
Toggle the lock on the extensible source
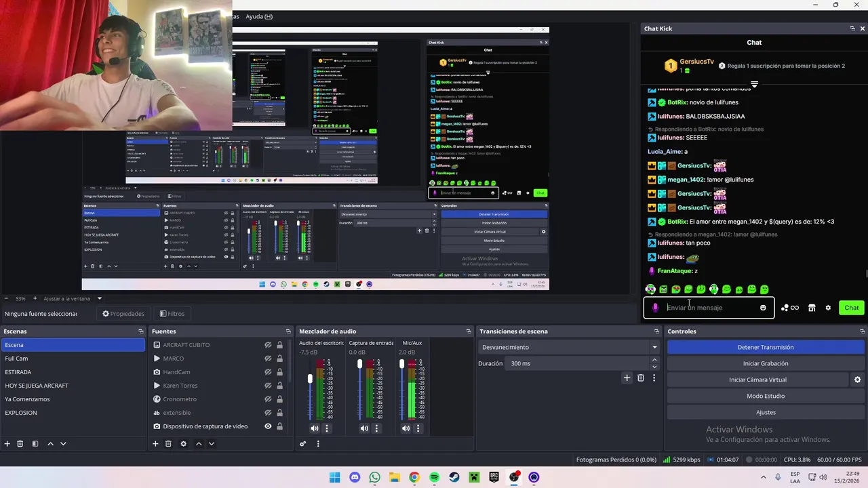tap(279, 413)
